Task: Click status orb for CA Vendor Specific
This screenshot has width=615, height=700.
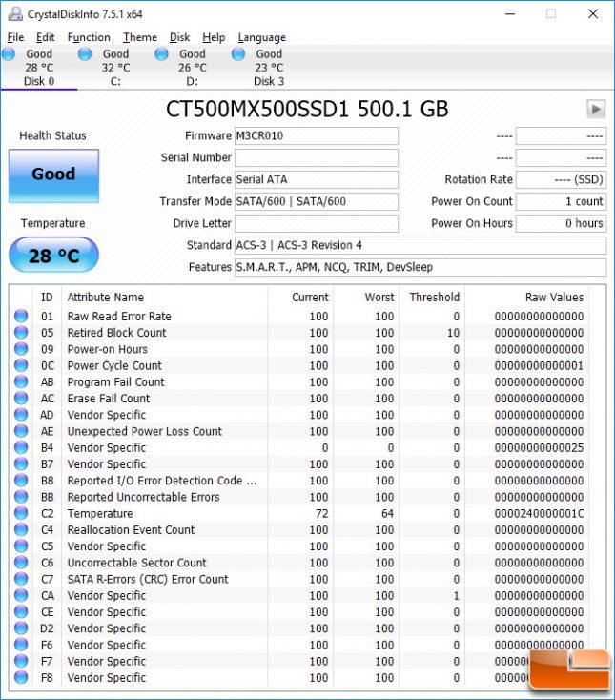Action: pos(21,595)
